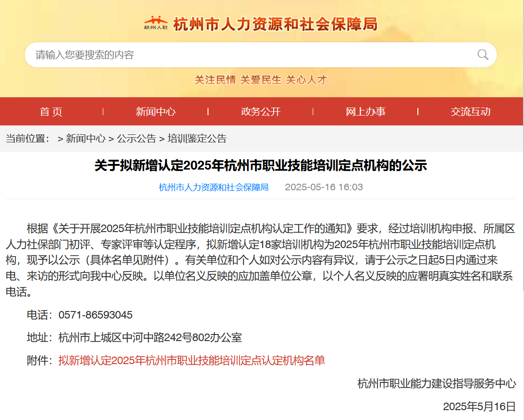Click the article headline 关于拟新增认定2025年…的公示
524x420 pixels.
coord(261,166)
